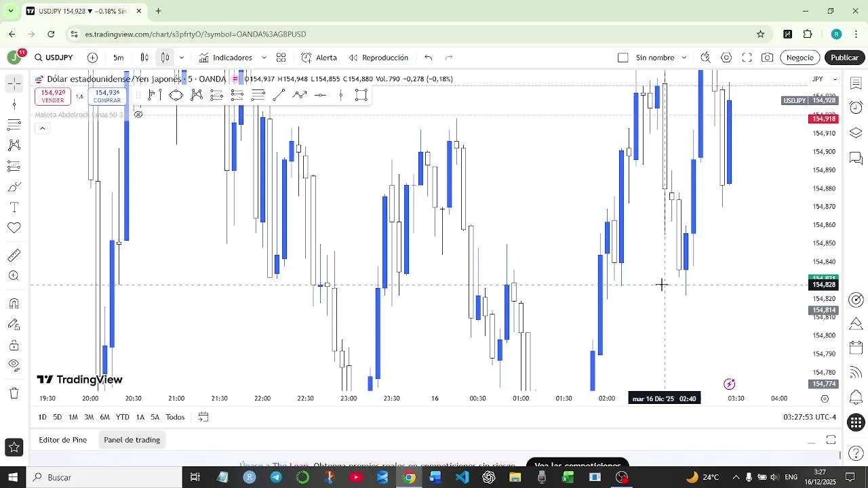Open Telegram from the taskbar
The image size is (868, 488).
pyautogui.click(x=276, y=477)
